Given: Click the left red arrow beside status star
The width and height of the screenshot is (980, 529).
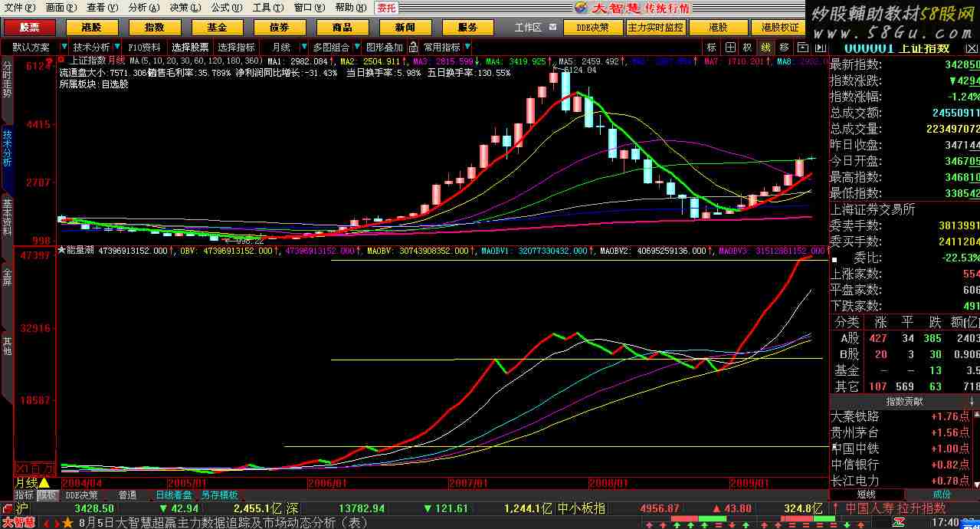Looking at the screenshot, I should click(x=48, y=523).
